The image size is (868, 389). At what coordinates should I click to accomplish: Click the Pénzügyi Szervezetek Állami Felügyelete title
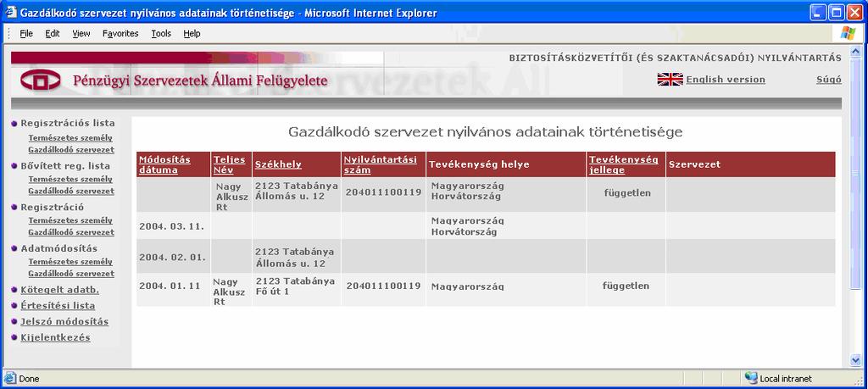[200, 81]
